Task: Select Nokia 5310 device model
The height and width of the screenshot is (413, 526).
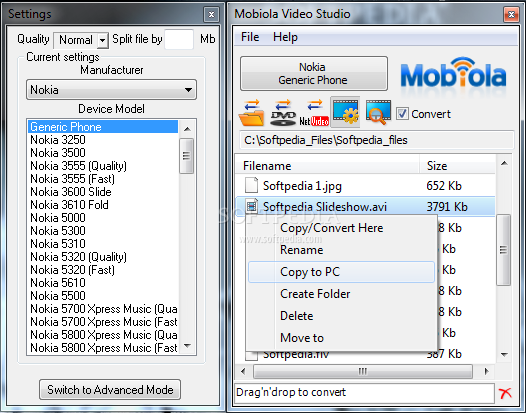Action: [103, 244]
